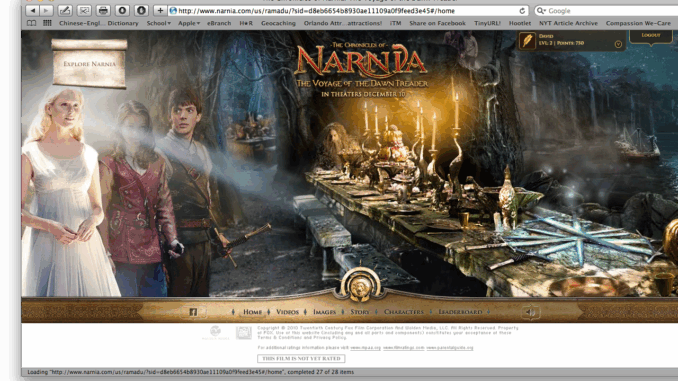The width and height of the screenshot is (678, 381).
Task: Add a bookmark with the plus button
Action: tap(160, 10)
